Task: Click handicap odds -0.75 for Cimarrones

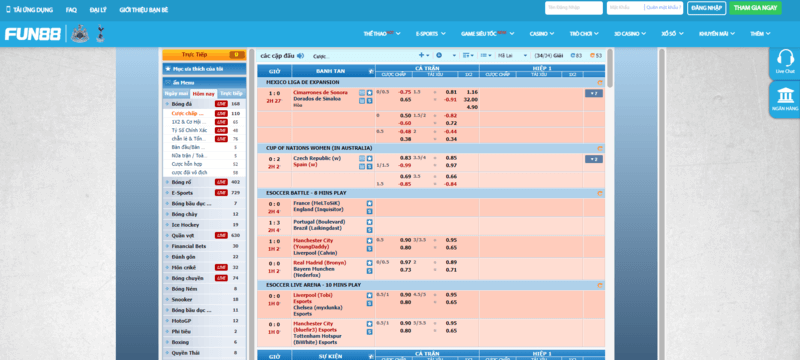Action: pyautogui.click(x=405, y=92)
